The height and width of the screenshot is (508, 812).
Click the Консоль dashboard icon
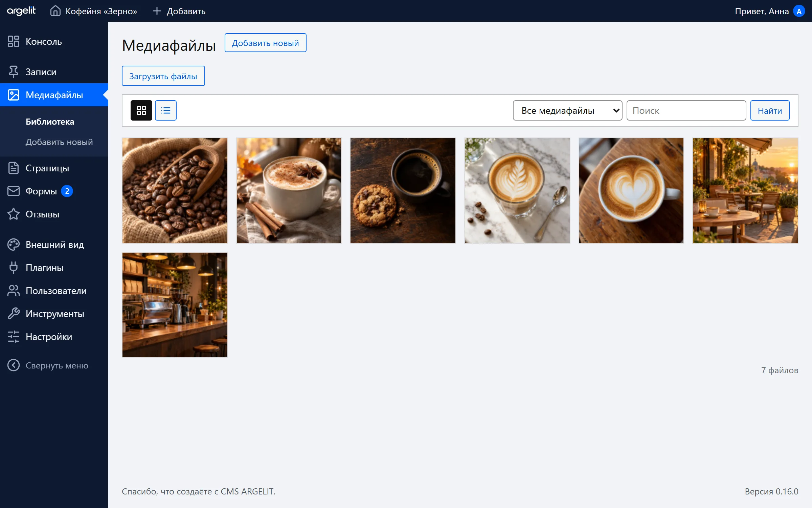14,41
